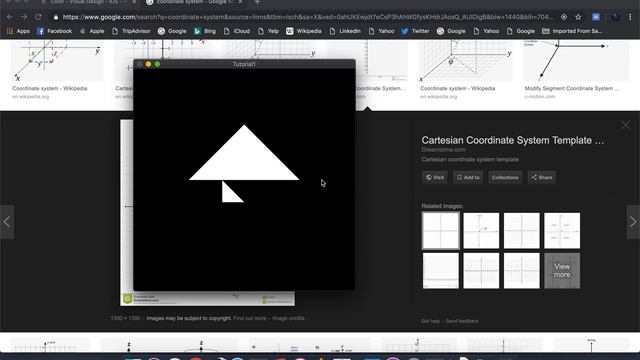Click the Dreamstime.com source link

(x=443, y=150)
